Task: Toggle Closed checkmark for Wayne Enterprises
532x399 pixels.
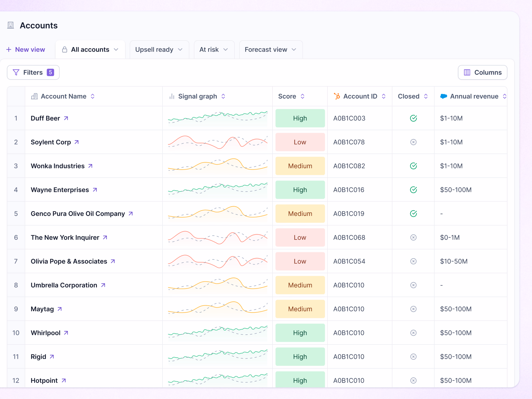Action: point(413,190)
